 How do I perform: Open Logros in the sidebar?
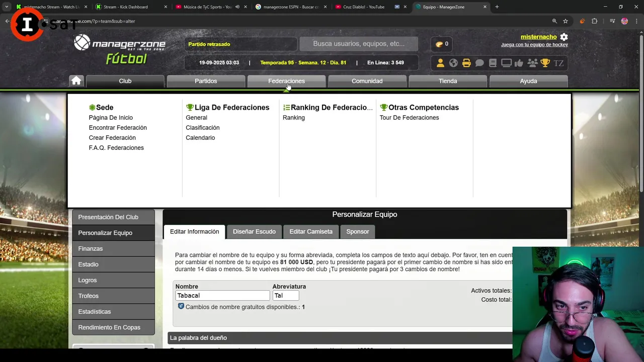(x=113, y=280)
